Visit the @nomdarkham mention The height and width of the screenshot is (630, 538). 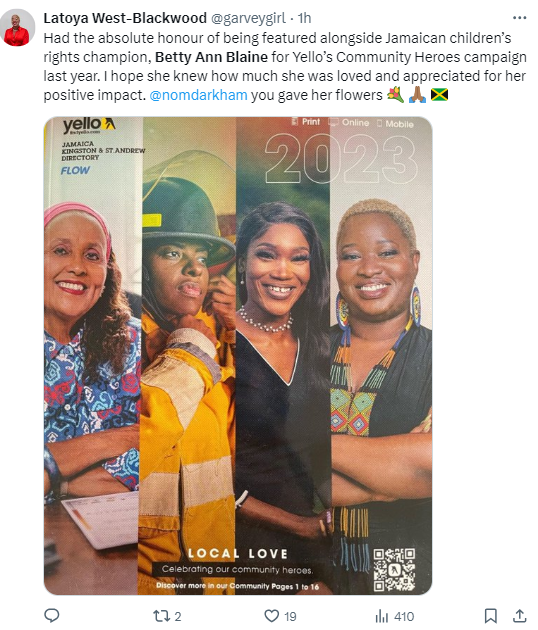(198, 95)
